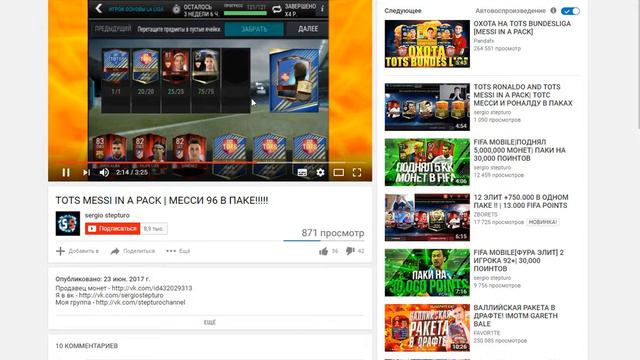Screen dimensions: 640x360
Task: Open the vk.com/sergiostepturo link
Action: [121, 295]
